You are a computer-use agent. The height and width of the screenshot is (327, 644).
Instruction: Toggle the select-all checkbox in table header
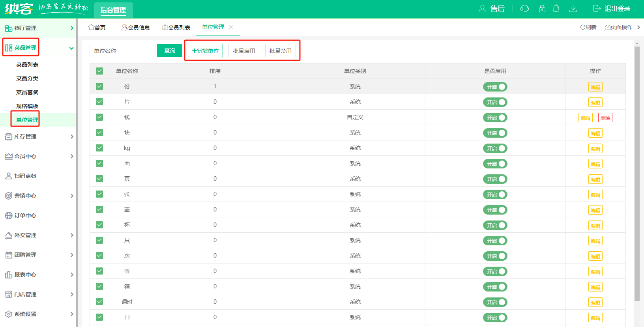point(99,71)
